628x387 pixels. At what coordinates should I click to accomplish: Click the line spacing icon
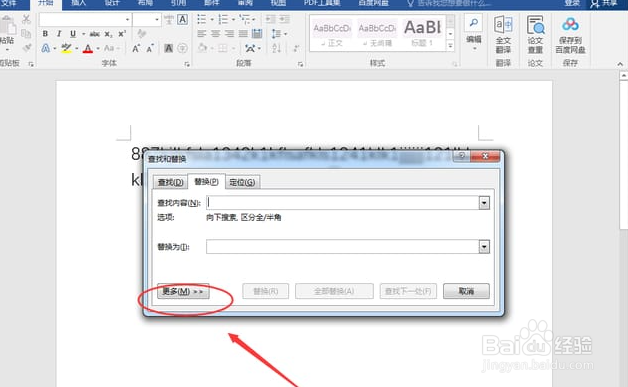tap(276, 34)
